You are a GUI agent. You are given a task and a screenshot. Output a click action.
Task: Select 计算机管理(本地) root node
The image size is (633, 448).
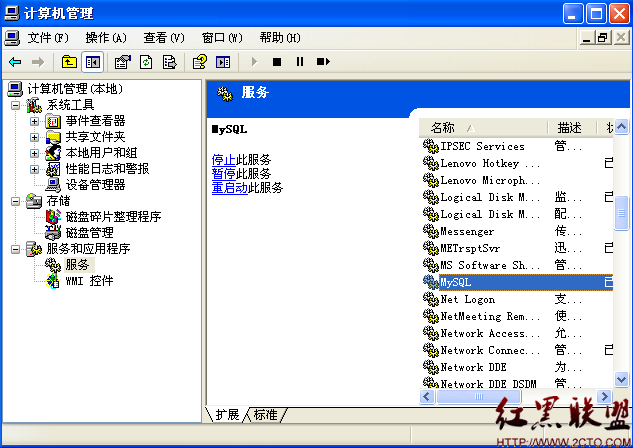pos(75,89)
